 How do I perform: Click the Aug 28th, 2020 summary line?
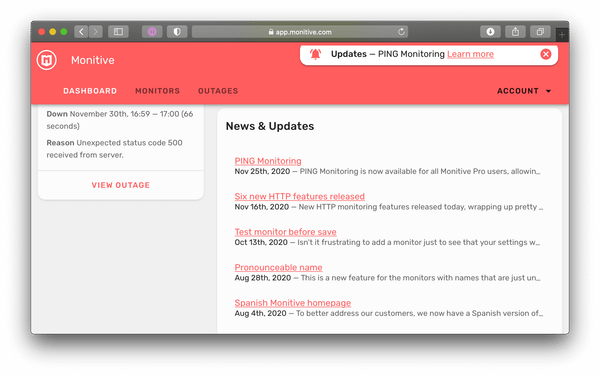(x=387, y=278)
